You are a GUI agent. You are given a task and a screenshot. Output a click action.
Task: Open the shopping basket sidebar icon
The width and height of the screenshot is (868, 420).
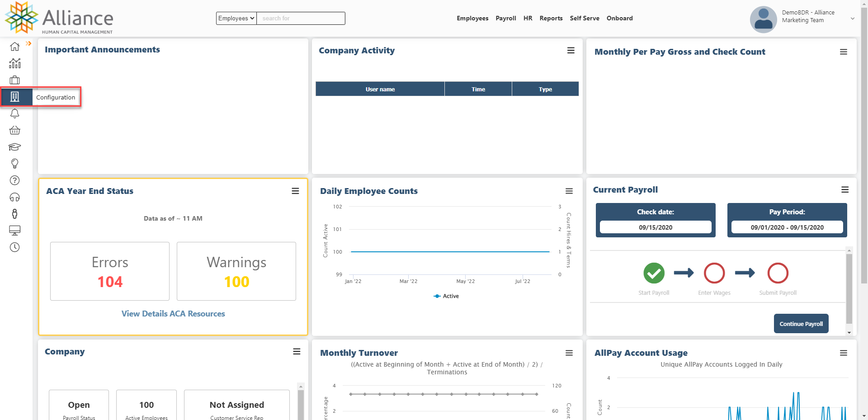15,130
